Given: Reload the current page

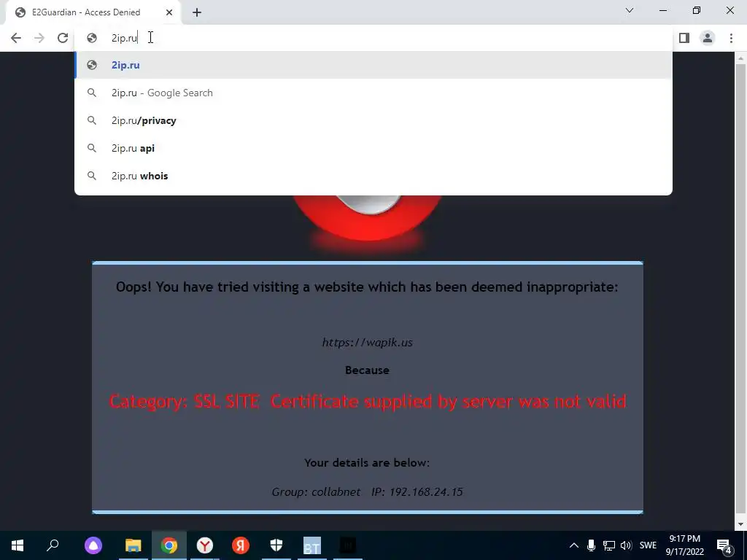Looking at the screenshot, I should point(63,38).
